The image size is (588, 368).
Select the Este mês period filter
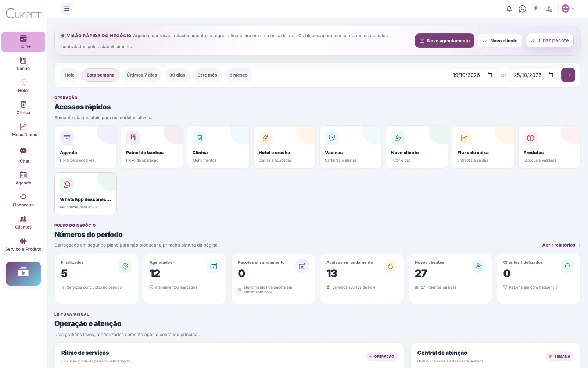tap(207, 75)
